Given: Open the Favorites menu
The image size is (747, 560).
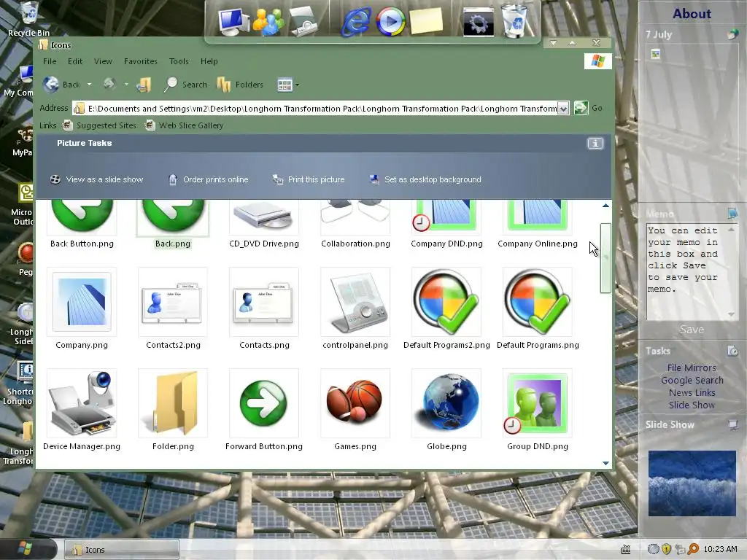Looking at the screenshot, I should pos(141,61).
